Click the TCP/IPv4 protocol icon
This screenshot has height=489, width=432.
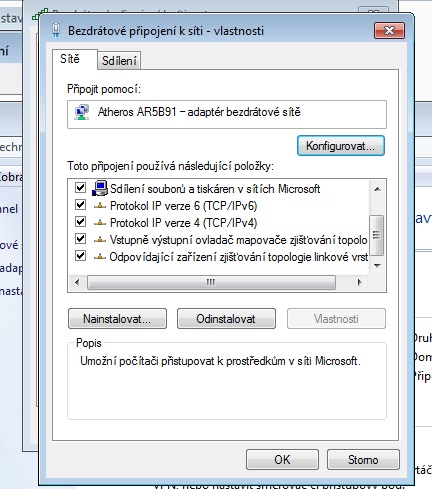coord(100,223)
